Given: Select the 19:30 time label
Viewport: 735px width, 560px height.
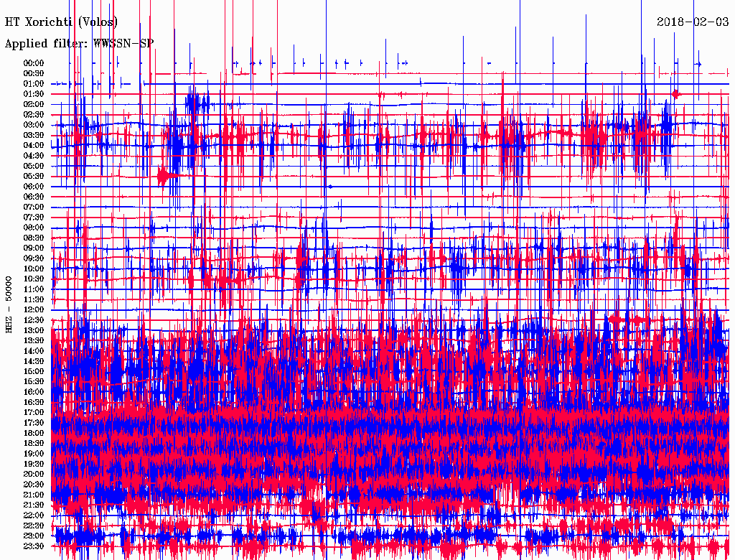Looking at the screenshot, I should [x=34, y=464].
